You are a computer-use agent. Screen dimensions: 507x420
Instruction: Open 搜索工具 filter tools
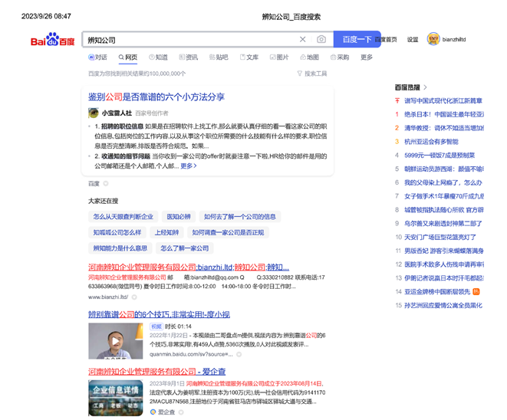[312, 74]
